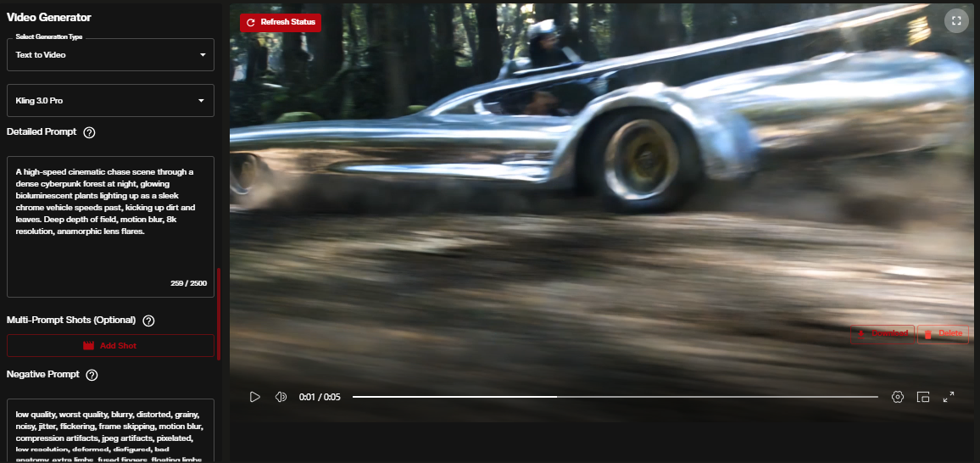Click the 259 / 2500 character counter
980x463 pixels.
click(188, 283)
